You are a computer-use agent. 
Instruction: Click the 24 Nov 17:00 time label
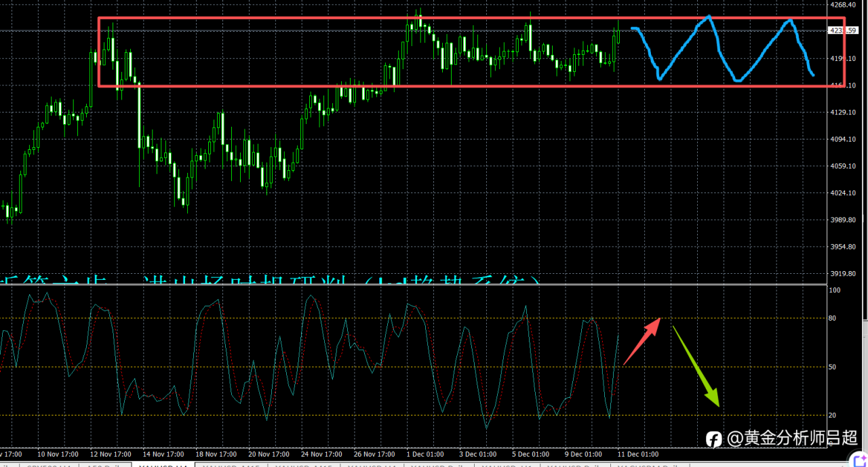pos(322,454)
